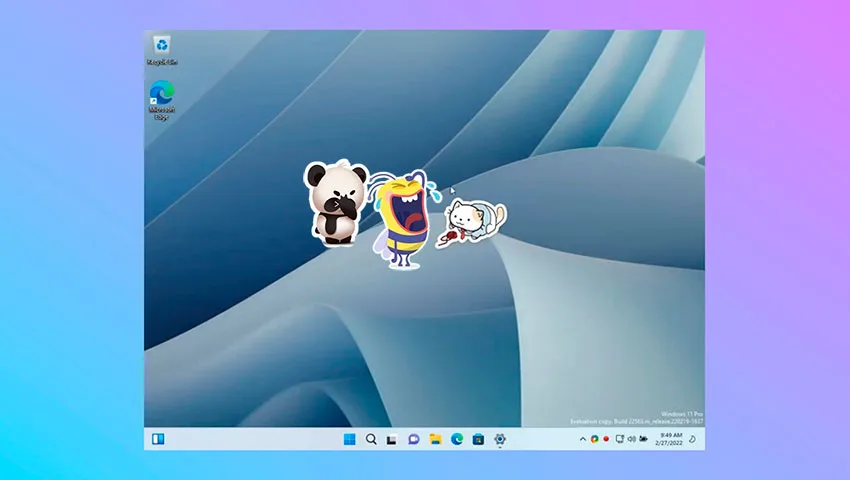Open the Windows Start menu
The image size is (850, 480).
tap(350, 439)
